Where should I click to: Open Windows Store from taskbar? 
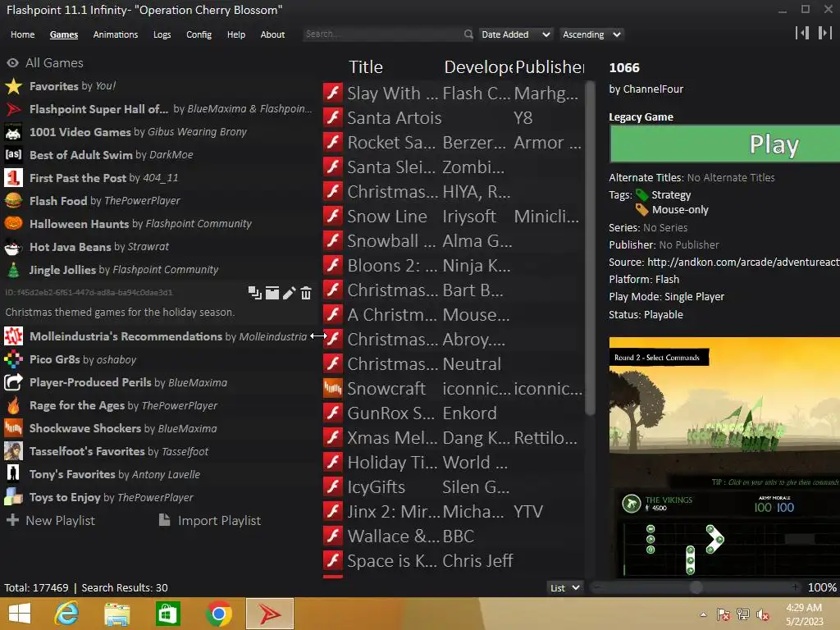coord(167,614)
